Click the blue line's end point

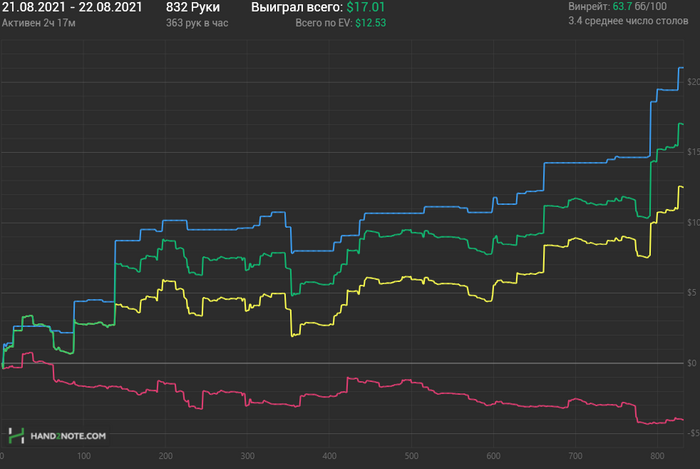pos(683,68)
